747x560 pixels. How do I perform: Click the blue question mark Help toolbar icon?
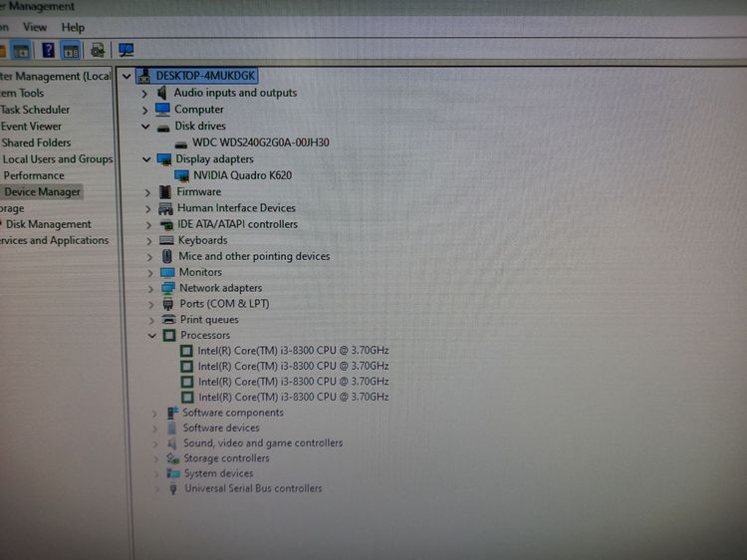[48, 50]
